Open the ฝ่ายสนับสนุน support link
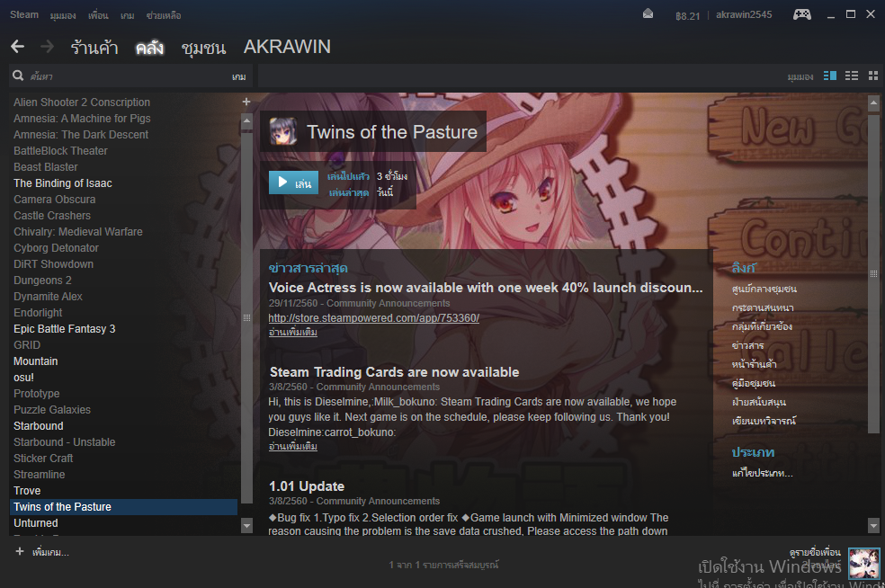 click(758, 402)
